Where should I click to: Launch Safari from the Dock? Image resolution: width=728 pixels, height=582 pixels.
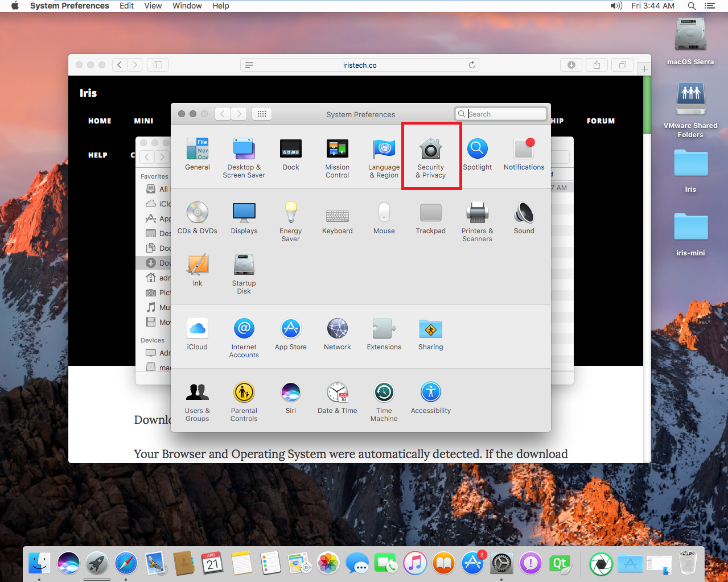coord(126,563)
